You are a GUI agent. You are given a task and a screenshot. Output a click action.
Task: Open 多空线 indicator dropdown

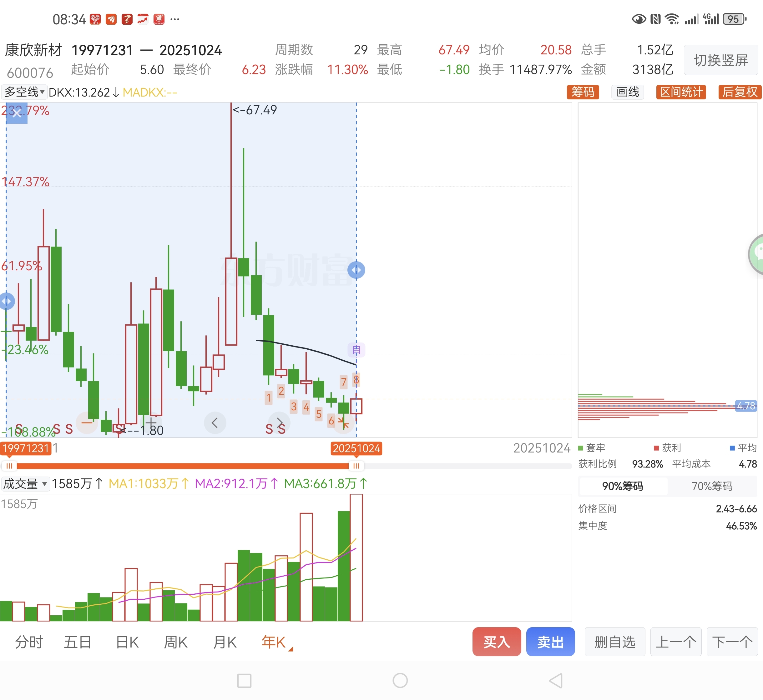[x=24, y=92]
